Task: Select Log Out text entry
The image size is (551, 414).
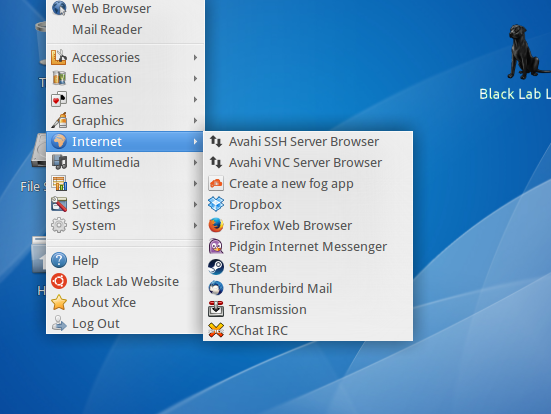Action: tap(96, 324)
